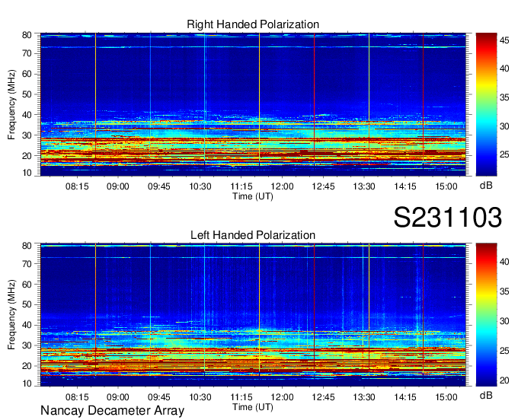518x420 pixels.
Task: Click the upper plot's 'Frequency (MHz)' axis label
Action: [11, 104]
